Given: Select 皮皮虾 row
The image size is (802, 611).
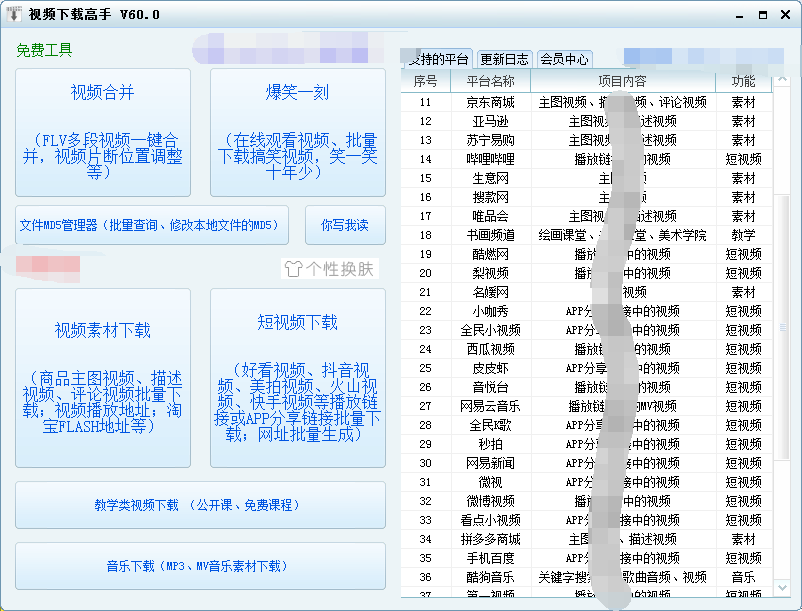Looking at the screenshot, I should (587, 368).
